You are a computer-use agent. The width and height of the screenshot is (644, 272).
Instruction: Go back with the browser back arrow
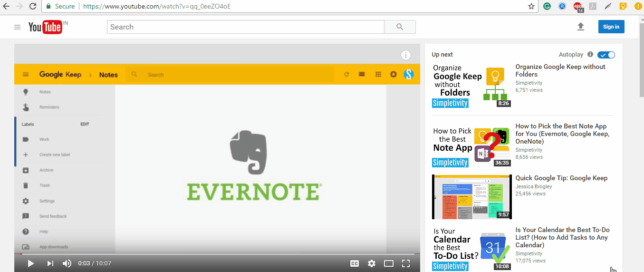(x=7, y=6)
